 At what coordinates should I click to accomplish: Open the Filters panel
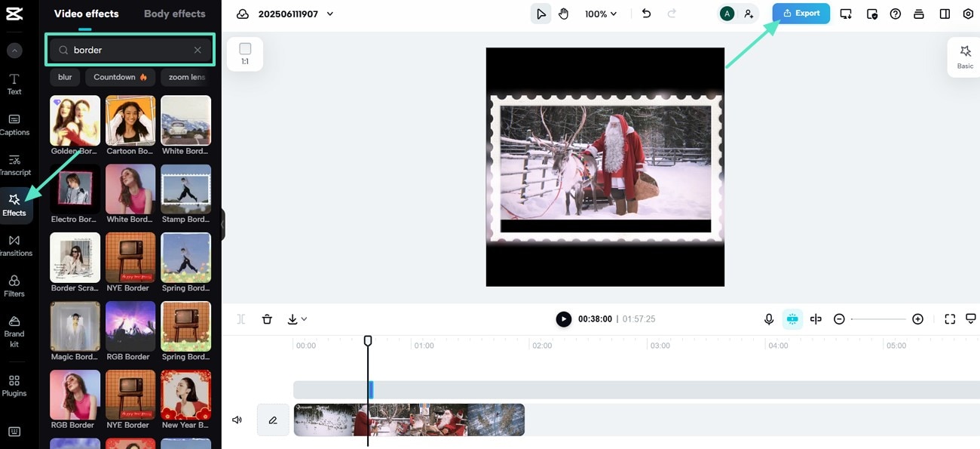(14, 286)
